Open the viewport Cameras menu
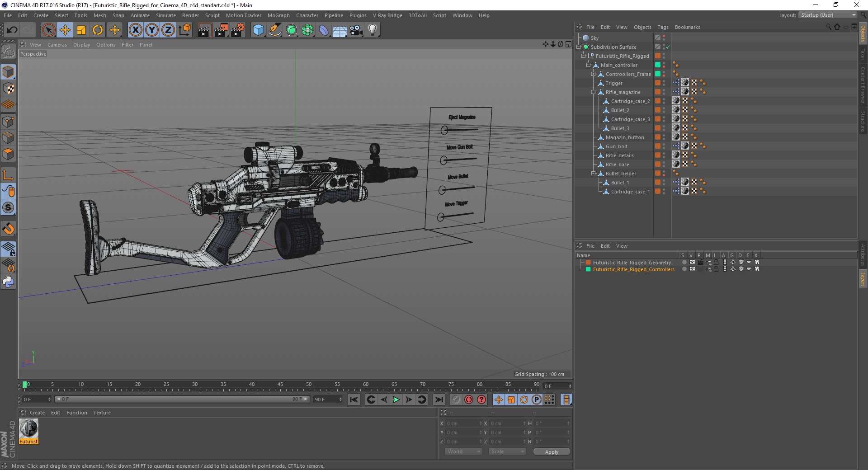868x470 pixels. point(57,45)
